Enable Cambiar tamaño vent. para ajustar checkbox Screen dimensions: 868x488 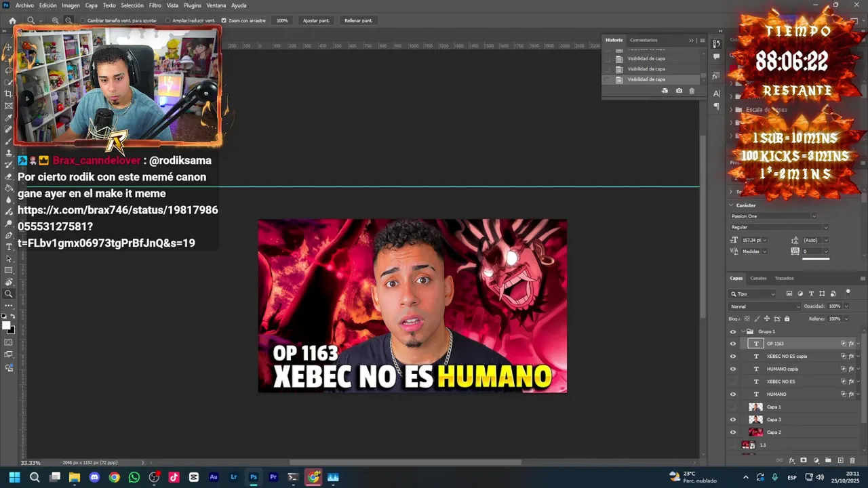coord(83,20)
